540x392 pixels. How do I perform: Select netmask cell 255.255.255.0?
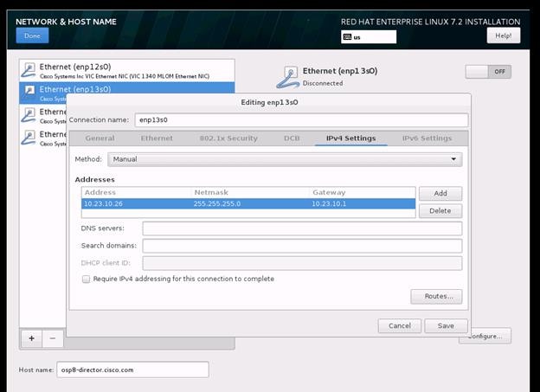[x=217, y=203]
